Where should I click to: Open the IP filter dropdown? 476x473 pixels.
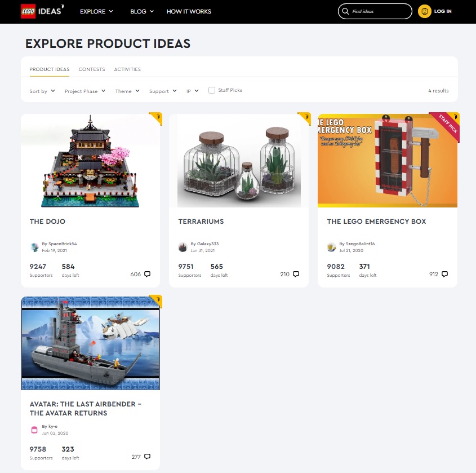coord(193,91)
